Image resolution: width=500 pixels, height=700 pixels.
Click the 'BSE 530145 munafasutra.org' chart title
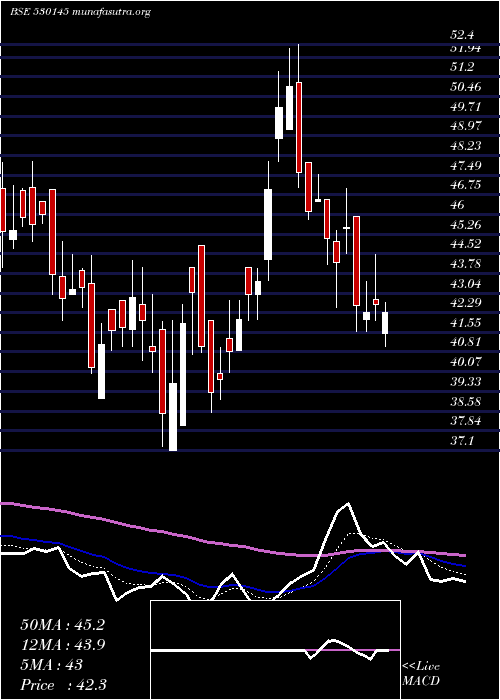click(x=80, y=12)
